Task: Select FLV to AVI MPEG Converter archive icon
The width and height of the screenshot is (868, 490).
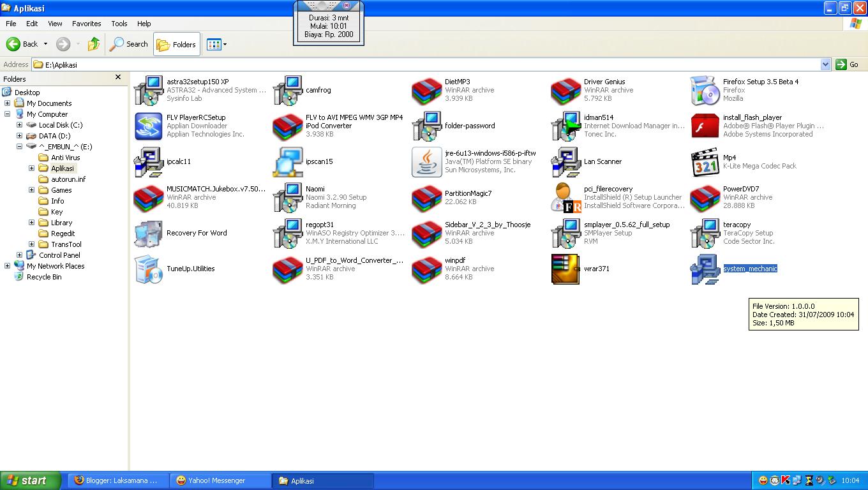Action: click(x=288, y=126)
